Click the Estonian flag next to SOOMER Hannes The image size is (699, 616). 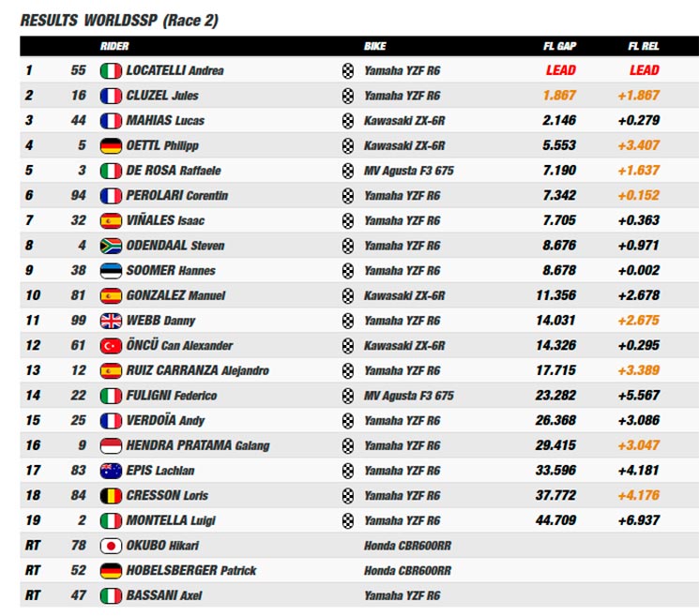111,271
